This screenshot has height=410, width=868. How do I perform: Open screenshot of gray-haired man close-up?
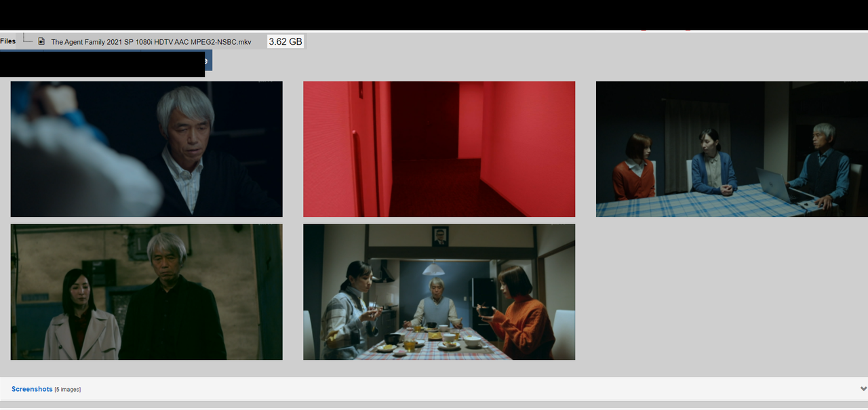click(146, 149)
